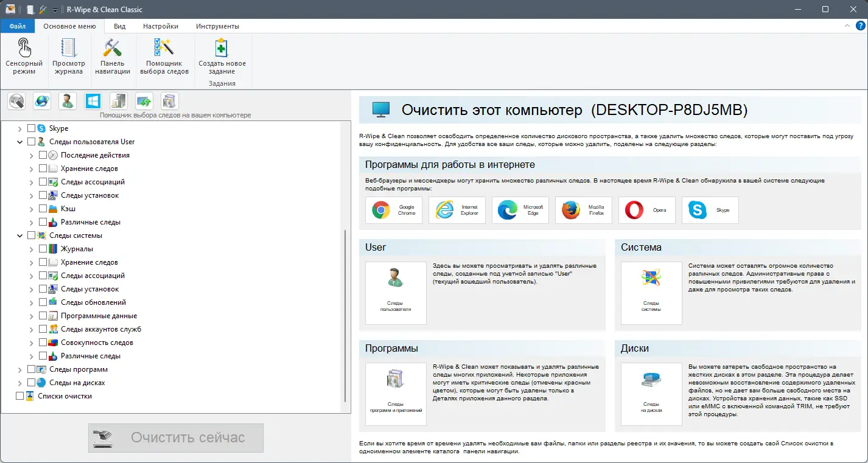
Task: Open Mozilla Firefox traces from internet programs
Action: tap(583, 209)
